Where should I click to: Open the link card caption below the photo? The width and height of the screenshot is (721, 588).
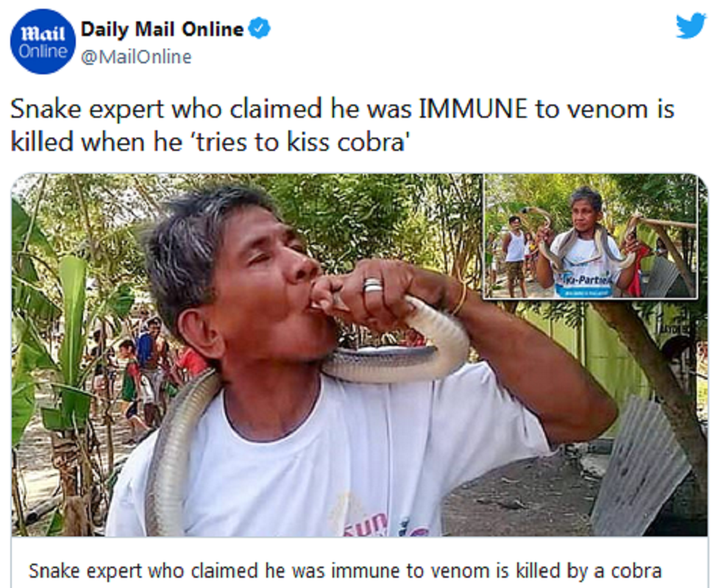[x=344, y=570]
